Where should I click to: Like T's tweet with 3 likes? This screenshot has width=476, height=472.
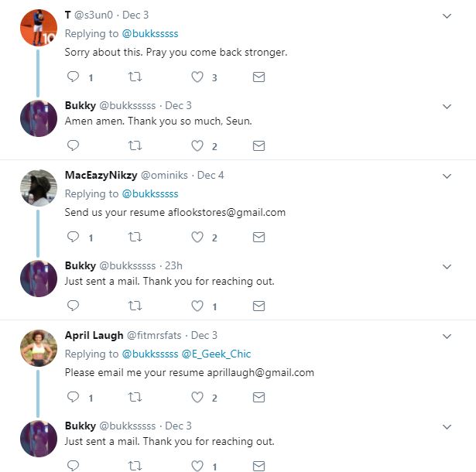pos(197,77)
